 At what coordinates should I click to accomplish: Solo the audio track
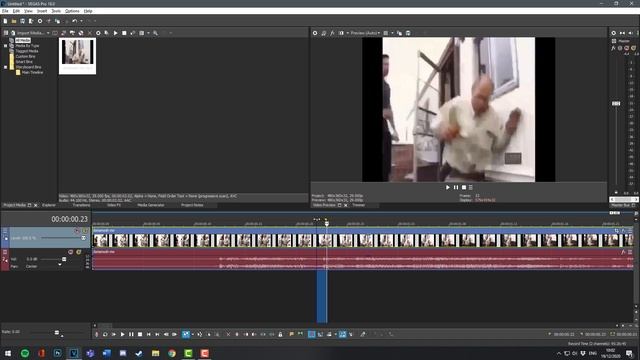(x=79, y=252)
